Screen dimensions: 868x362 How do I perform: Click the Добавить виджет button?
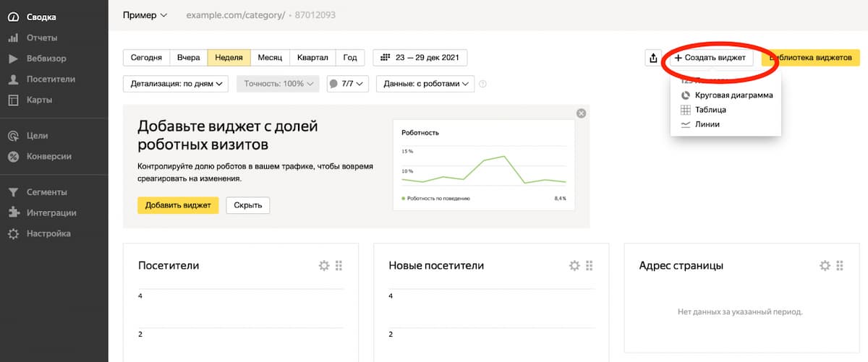[x=178, y=205]
